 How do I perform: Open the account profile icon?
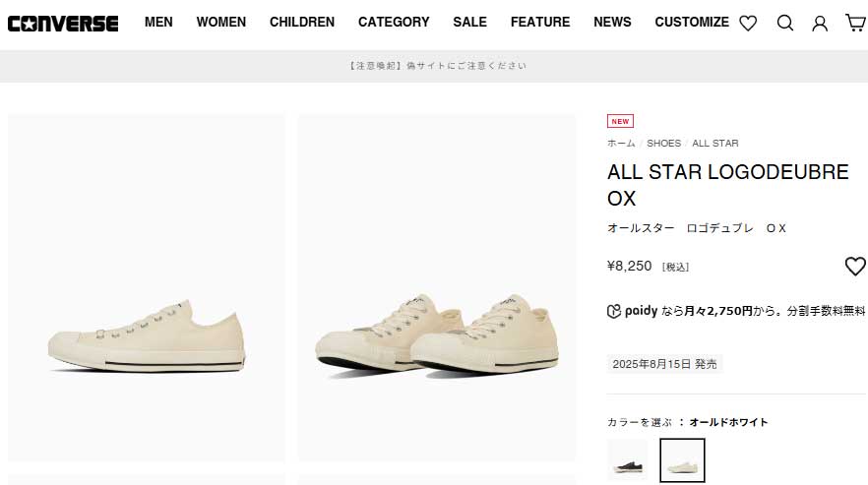820,23
